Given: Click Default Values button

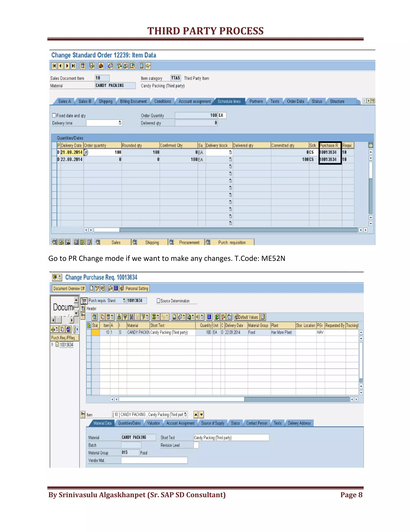Looking at the screenshot, I should coord(246,317).
